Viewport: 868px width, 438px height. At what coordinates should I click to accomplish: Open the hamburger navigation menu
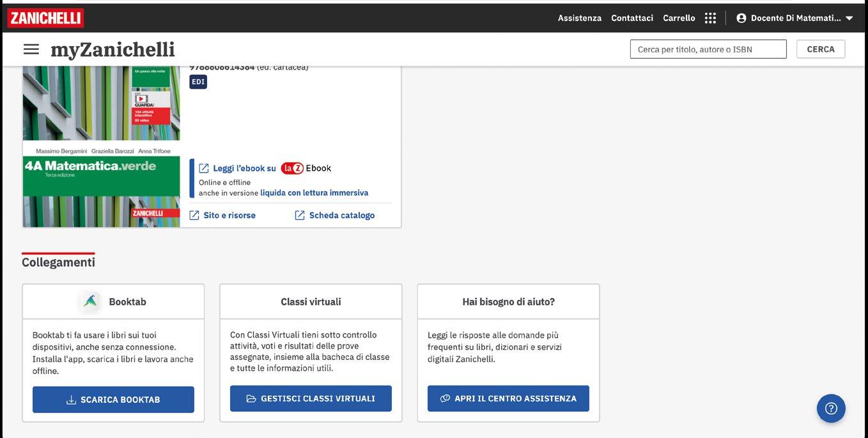tap(31, 49)
